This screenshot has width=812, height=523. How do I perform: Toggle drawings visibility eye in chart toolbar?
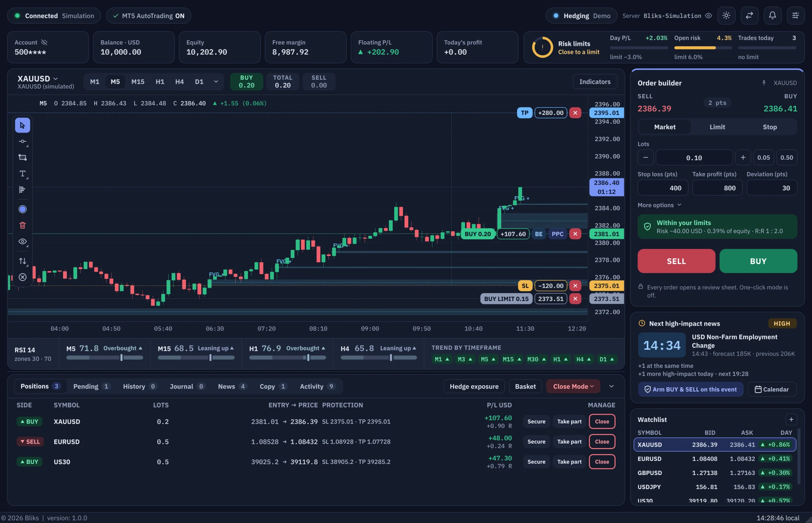pyautogui.click(x=23, y=242)
